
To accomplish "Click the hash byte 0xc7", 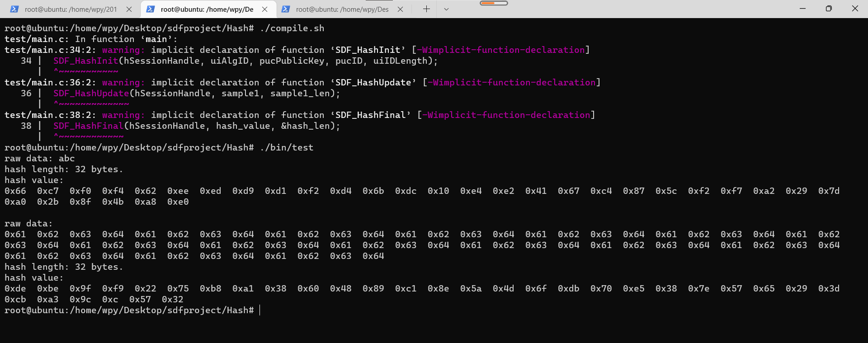I will click(48, 191).
